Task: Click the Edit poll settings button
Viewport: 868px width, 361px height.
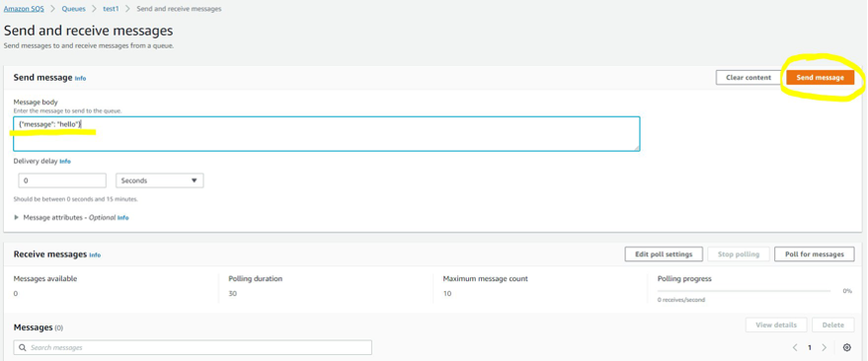Action: 664,254
